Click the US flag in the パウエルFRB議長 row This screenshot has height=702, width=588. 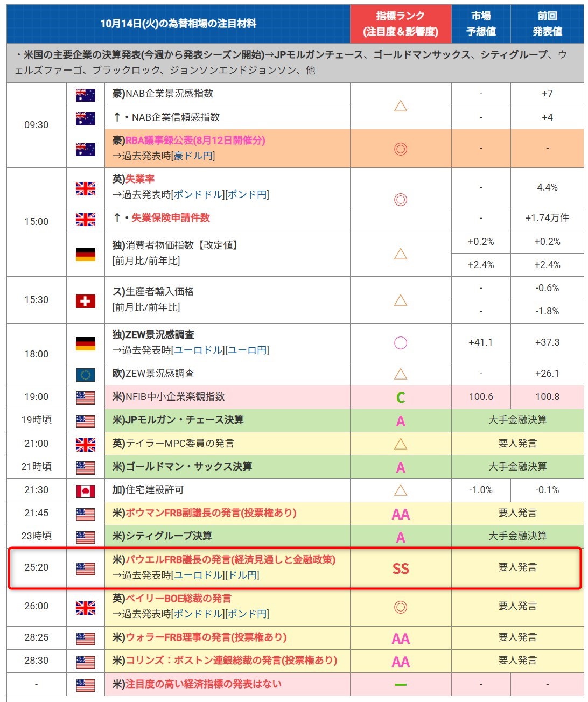(x=85, y=568)
